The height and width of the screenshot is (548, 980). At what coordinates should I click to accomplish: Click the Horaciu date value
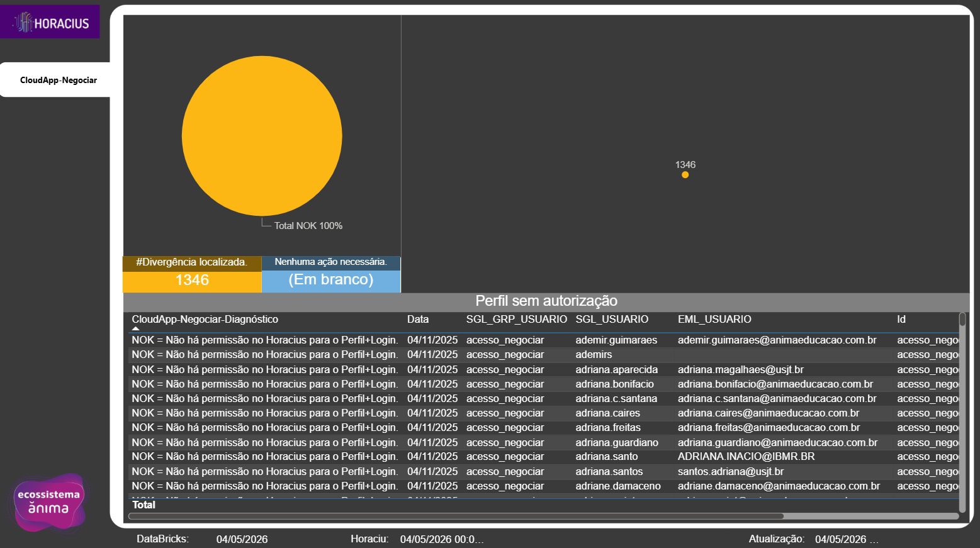pyautogui.click(x=442, y=540)
